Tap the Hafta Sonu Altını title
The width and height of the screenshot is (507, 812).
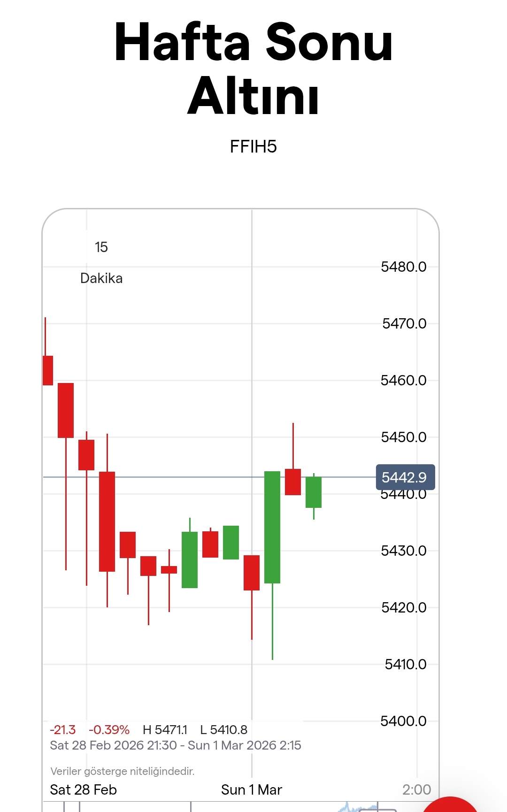[253, 69]
